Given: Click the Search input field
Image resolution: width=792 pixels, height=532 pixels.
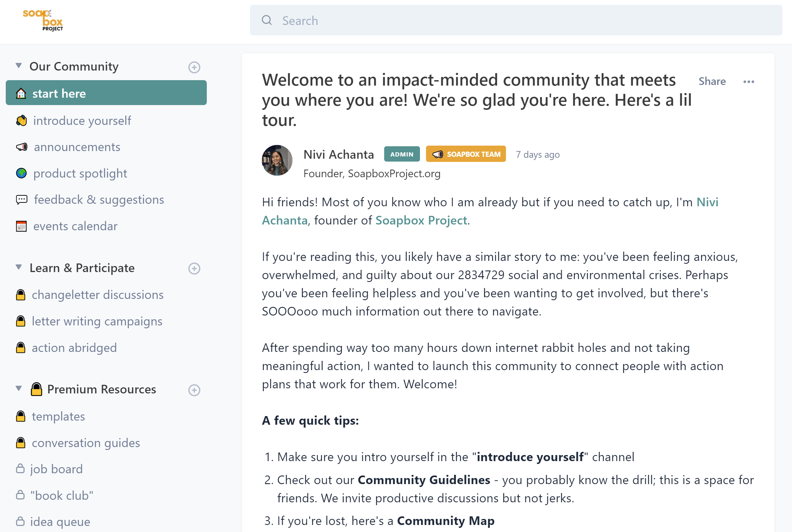Looking at the screenshot, I should pos(516,20).
